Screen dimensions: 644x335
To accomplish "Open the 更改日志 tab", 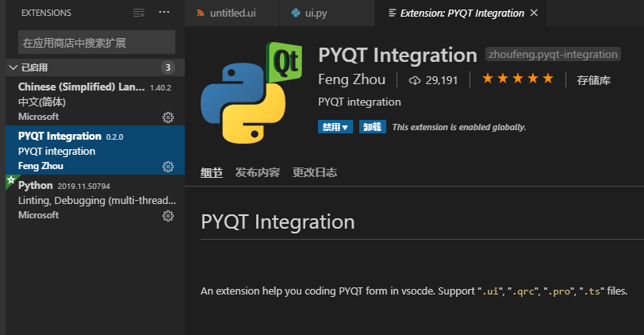I will click(x=314, y=172).
